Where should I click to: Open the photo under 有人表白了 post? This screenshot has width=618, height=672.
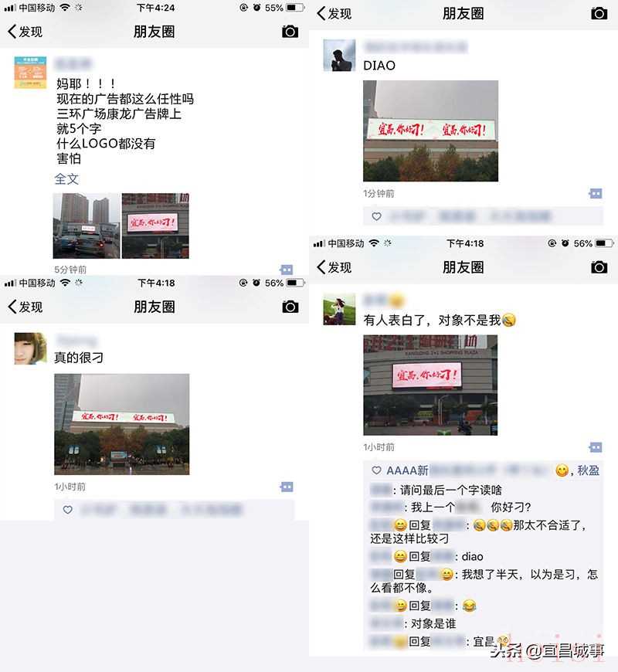(431, 385)
